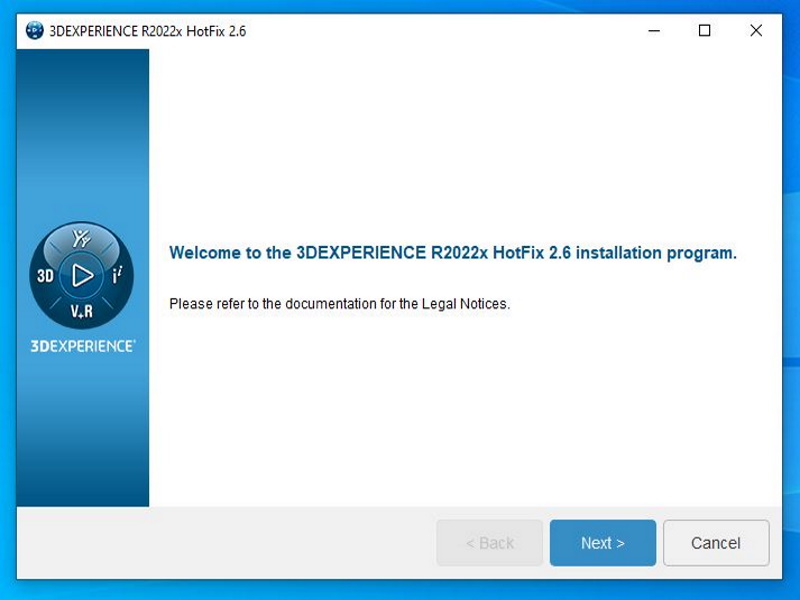
Task: Click the minimize icon on the title bar
Action: click(x=653, y=31)
